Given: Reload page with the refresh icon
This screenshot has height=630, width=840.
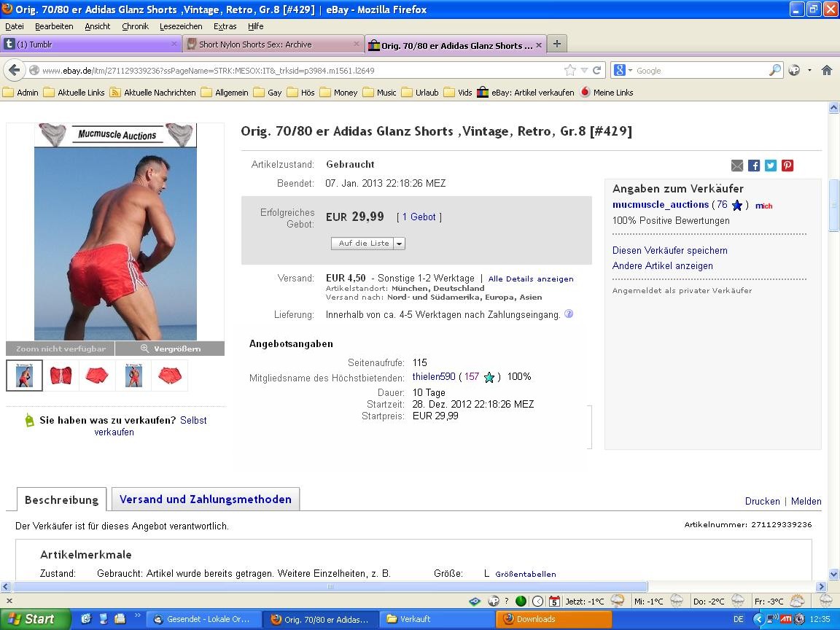Looking at the screenshot, I should pyautogui.click(x=596, y=70).
